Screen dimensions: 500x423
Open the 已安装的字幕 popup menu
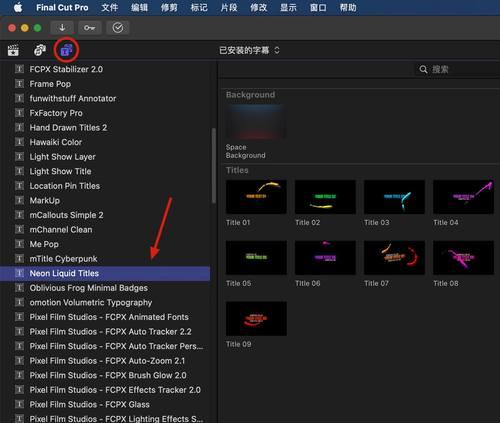click(x=249, y=50)
